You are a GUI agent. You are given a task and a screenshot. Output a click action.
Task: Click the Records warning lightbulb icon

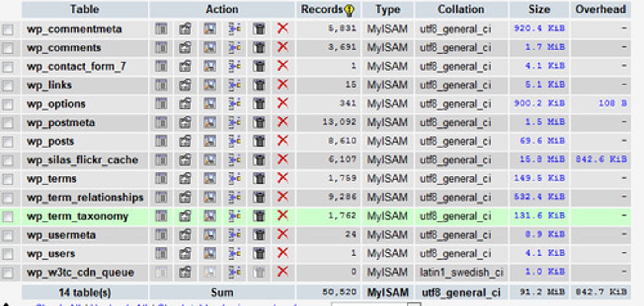[x=350, y=10]
